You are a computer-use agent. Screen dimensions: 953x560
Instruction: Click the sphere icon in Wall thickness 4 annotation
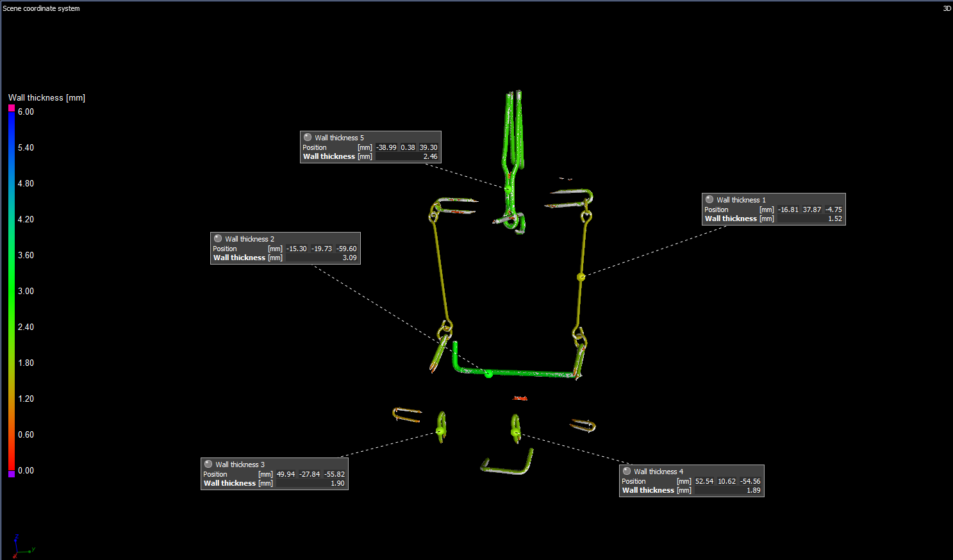point(627,472)
